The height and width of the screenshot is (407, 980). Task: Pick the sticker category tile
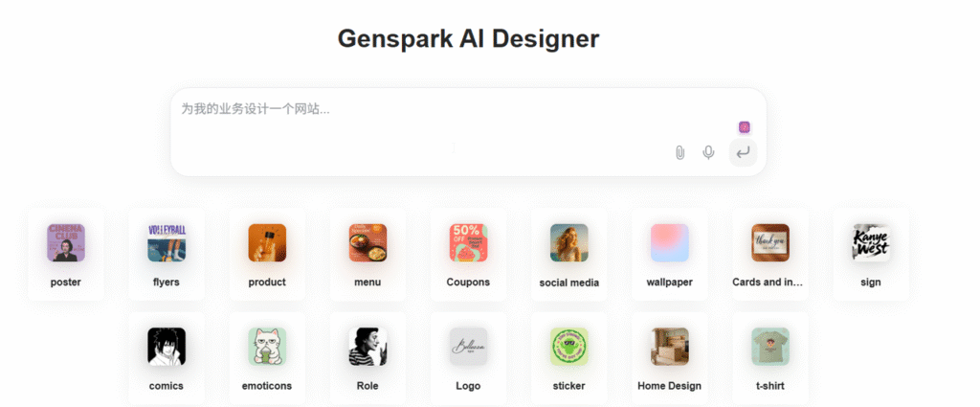pos(568,359)
